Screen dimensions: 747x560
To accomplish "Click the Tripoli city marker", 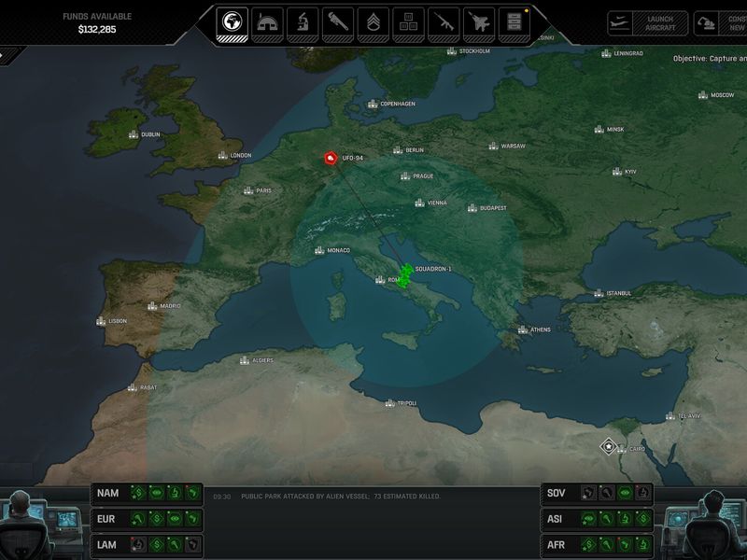I will pos(389,403).
